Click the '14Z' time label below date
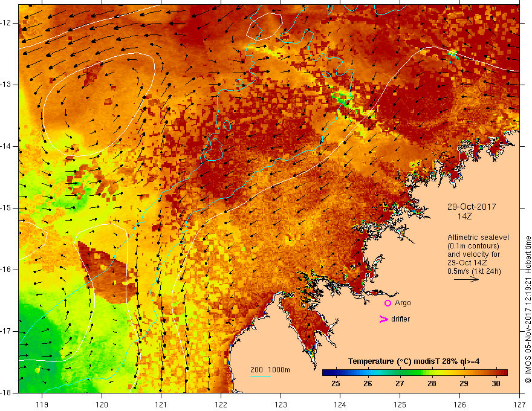Image resolution: width=532 pixels, height=411 pixels. (x=464, y=216)
